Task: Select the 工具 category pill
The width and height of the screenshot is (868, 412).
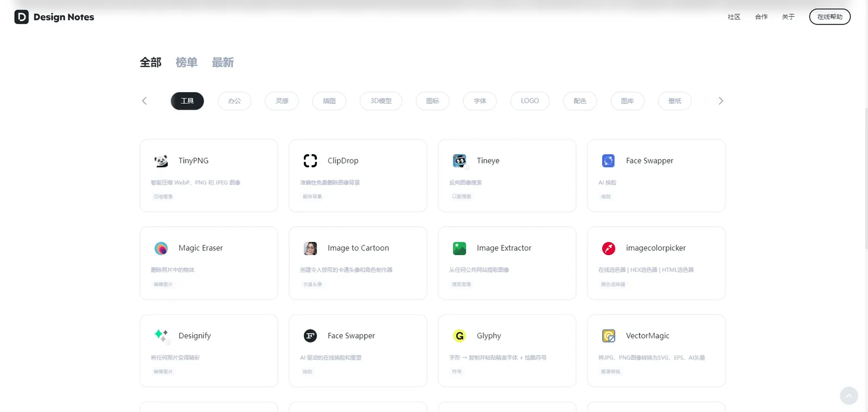Action: coord(187,101)
